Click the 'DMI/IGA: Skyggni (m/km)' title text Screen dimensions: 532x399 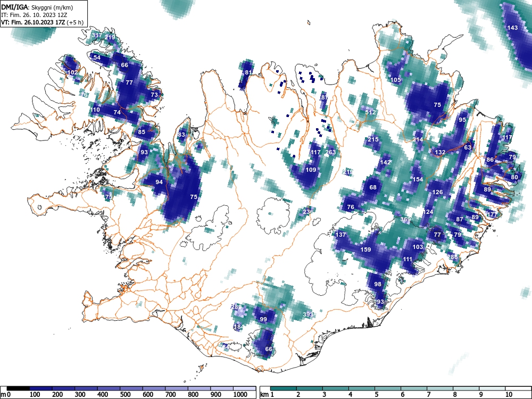pos(37,7)
